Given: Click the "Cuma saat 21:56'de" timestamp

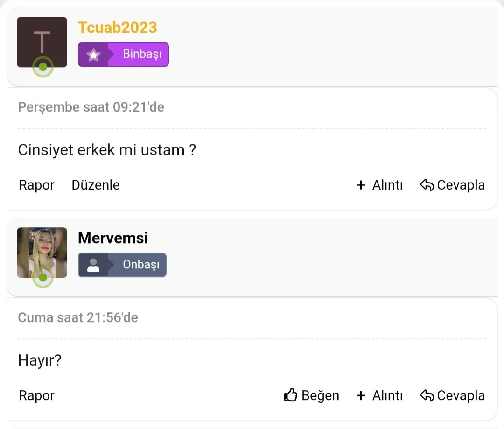Looking at the screenshot, I should point(78,318).
